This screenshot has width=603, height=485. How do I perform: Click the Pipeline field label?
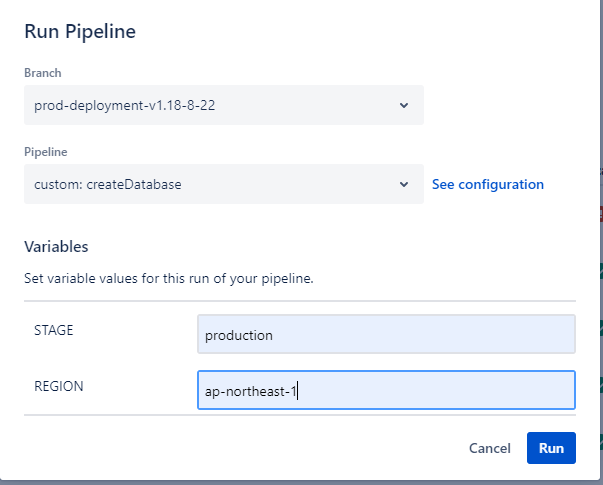(x=46, y=151)
